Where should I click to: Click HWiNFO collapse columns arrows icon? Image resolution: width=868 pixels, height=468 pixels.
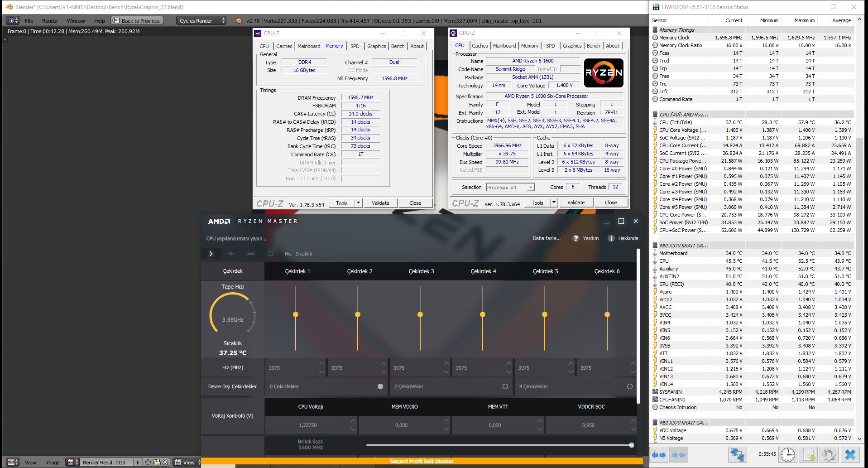pos(678,454)
